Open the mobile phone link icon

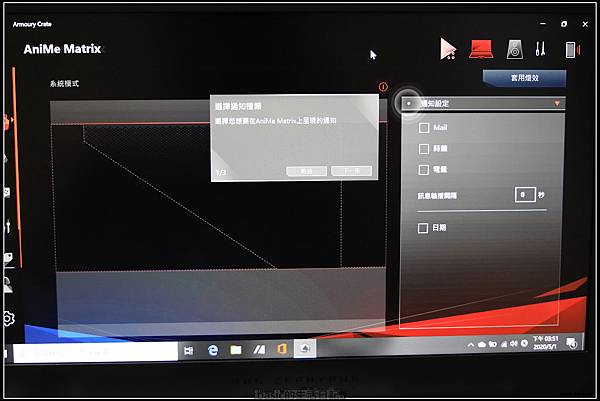click(572, 50)
